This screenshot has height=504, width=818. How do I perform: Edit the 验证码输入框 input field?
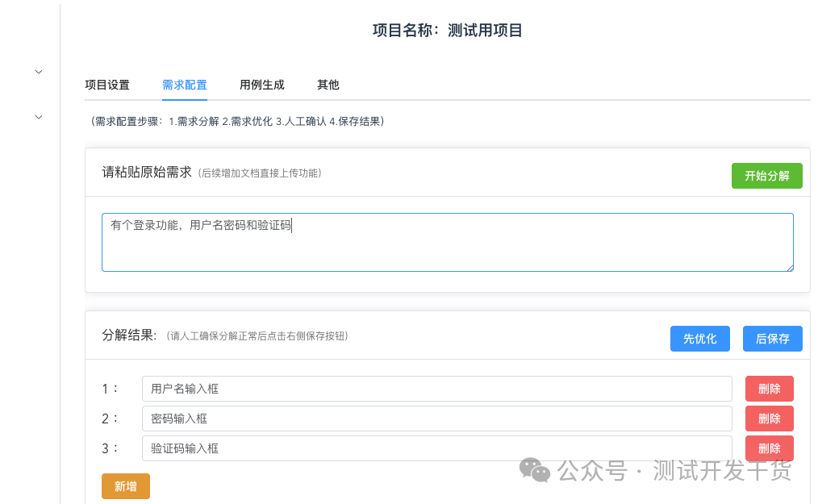coord(436,448)
